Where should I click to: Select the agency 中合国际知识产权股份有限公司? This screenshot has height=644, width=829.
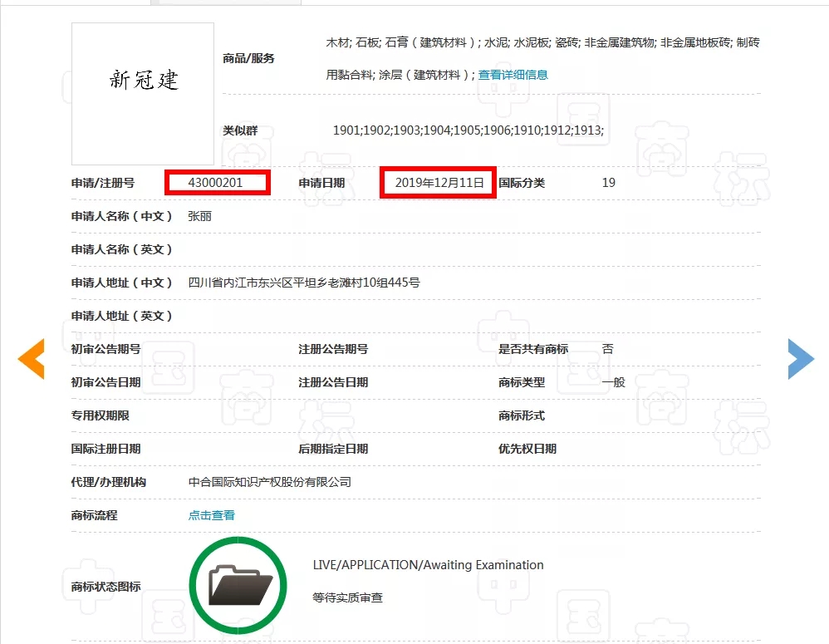point(269,481)
